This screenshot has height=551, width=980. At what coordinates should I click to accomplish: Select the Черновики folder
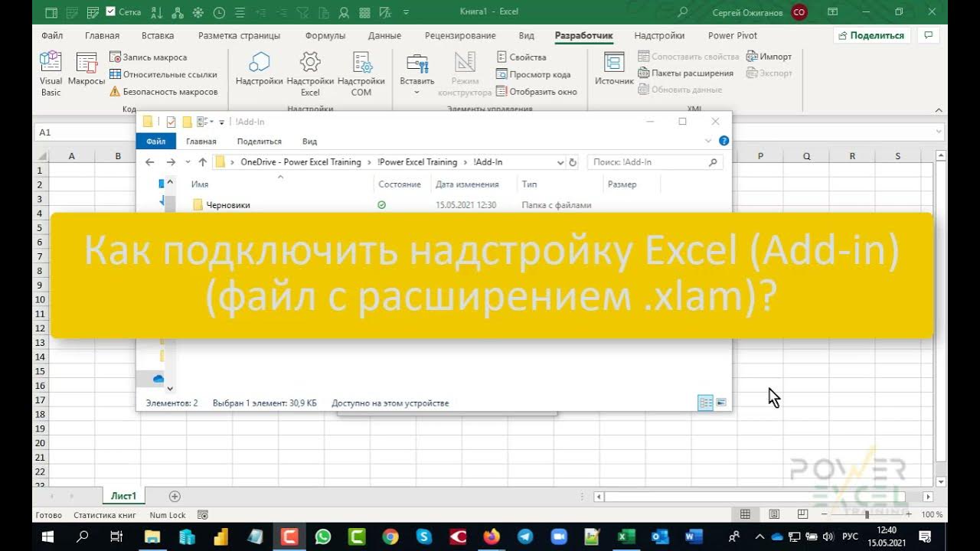point(228,205)
